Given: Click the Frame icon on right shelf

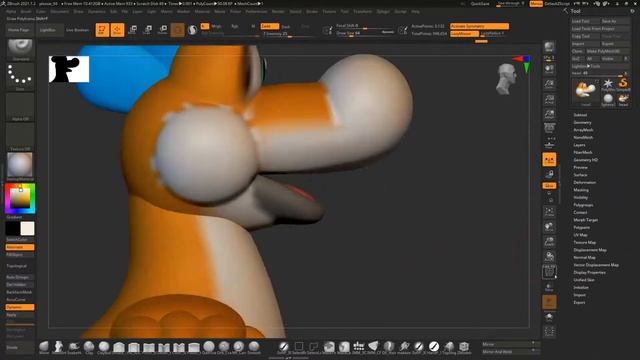Looking at the screenshot, I should (x=549, y=212).
